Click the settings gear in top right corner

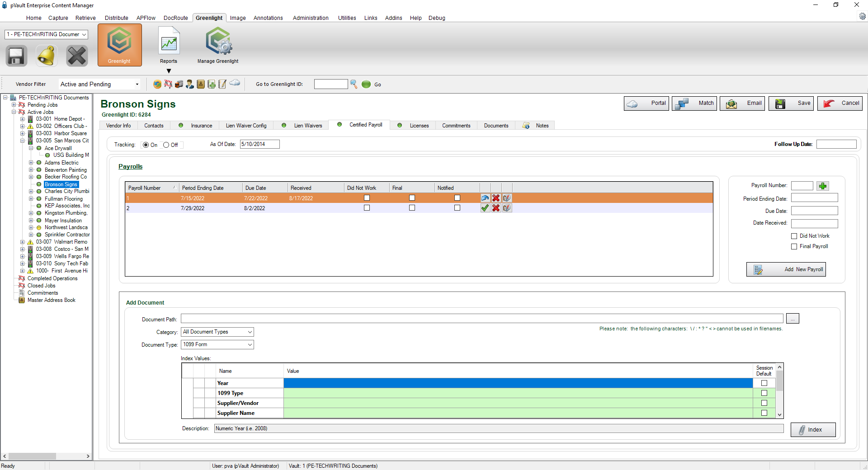point(862,17)
